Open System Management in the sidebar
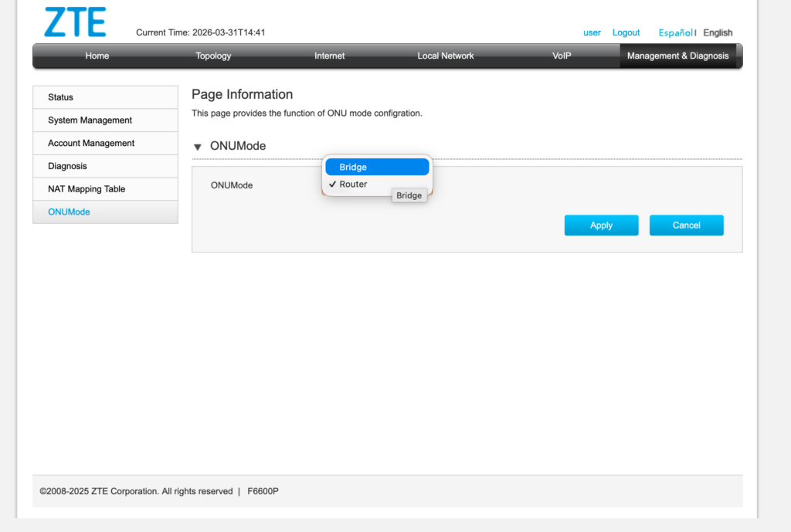Screen dimensions: 791x532 pos(105,120)
